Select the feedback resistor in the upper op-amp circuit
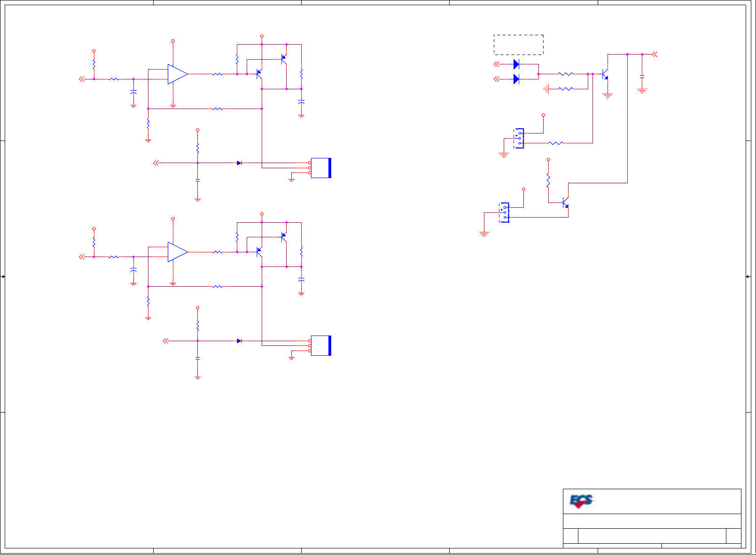The width and height of the screenshot is (756, 555). tap(218, 109)
